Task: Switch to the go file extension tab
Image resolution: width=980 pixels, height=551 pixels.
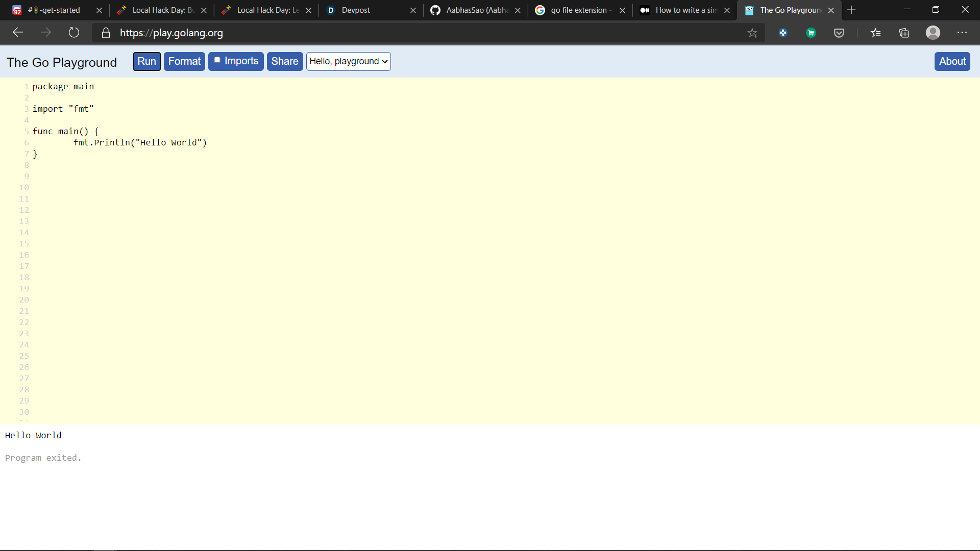Action: (578, 10)
